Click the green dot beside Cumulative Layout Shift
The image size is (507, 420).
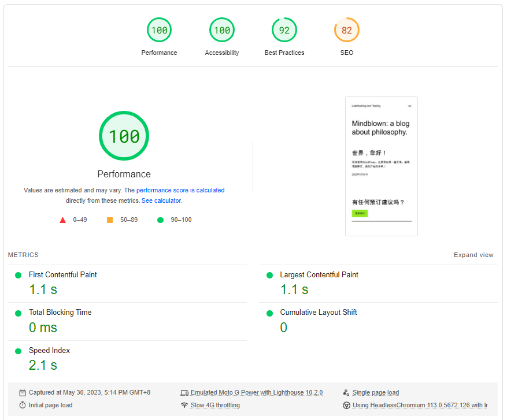coord(269,313)
